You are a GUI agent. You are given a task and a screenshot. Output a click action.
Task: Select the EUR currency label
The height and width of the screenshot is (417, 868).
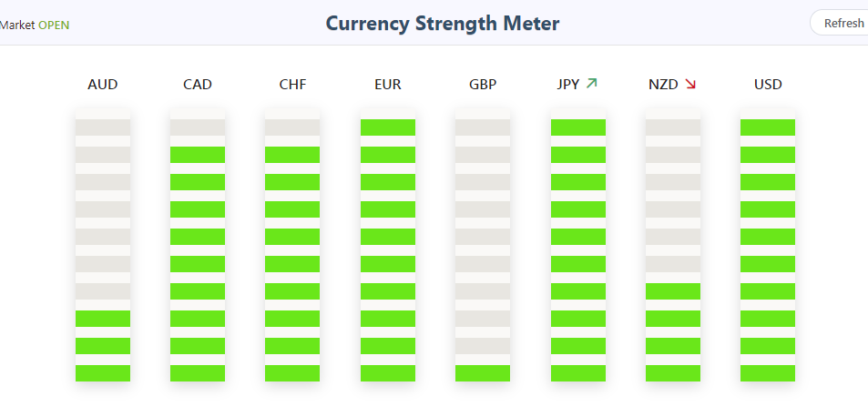[x=388, y=85]
